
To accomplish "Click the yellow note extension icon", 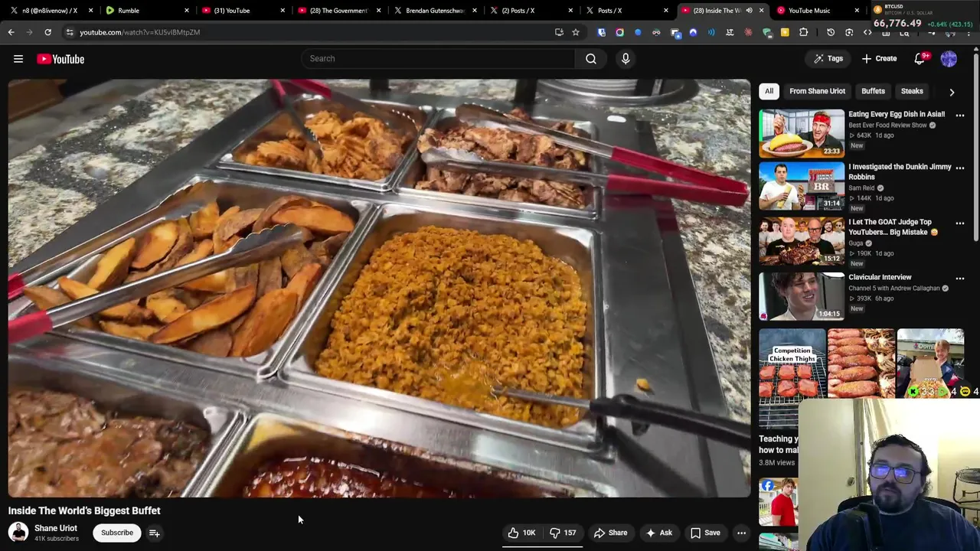I will point(785,32).
